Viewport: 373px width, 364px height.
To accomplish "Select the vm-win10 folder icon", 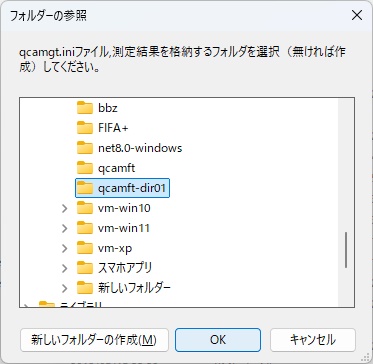I will (x=85, y=208).
